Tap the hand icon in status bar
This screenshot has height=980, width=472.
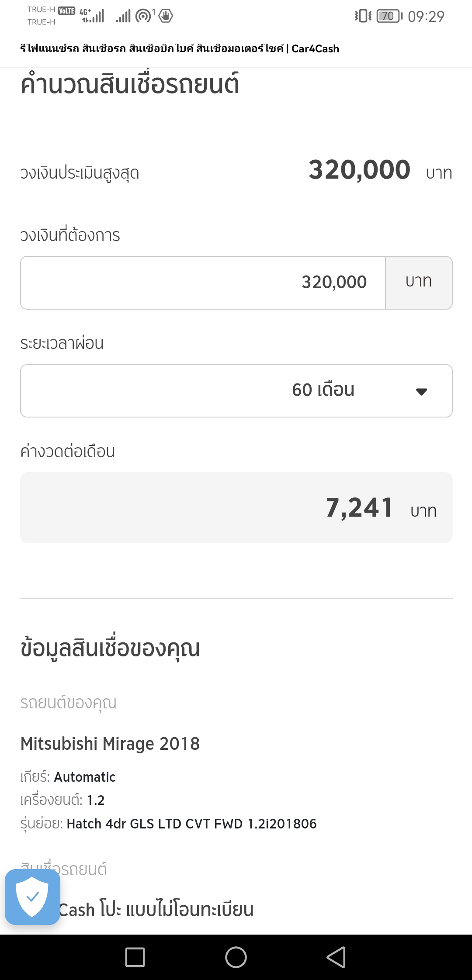(166, 16)
